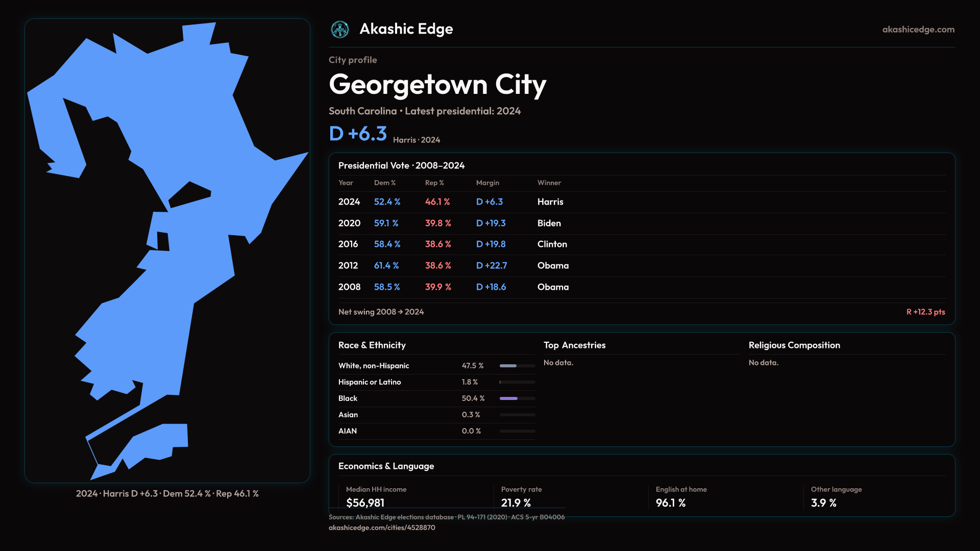This screenshot has height=551, width=980.
Task: Open the akashicedge.com/cities/4528870 link
Action: [x=382, y=528]
